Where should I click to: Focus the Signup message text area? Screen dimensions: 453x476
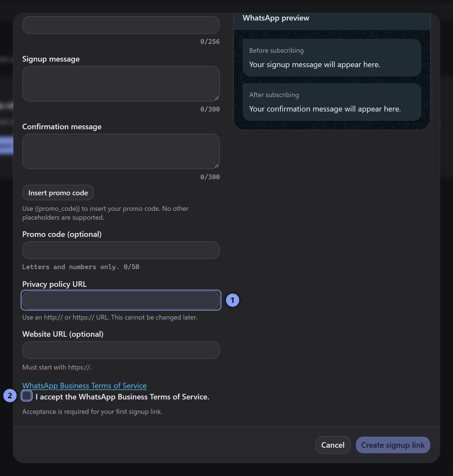pos(121,84)
